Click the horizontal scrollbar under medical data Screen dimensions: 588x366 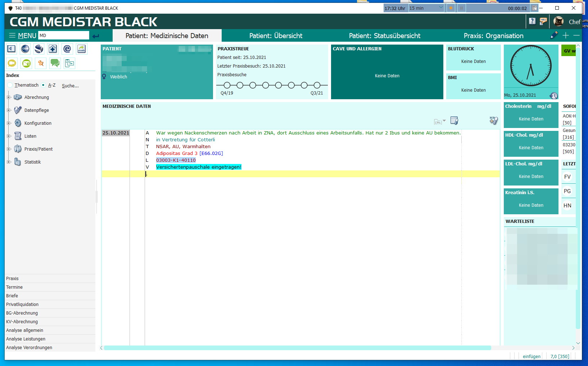pos(297,348)
